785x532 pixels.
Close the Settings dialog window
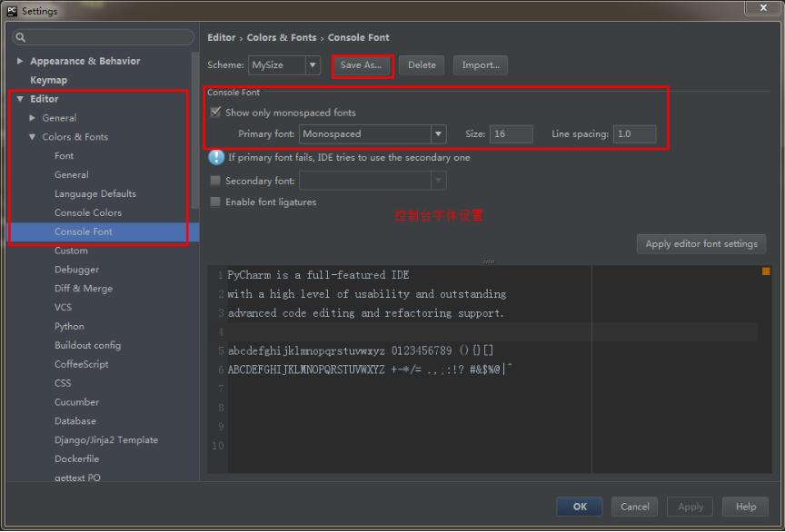click(x=763, y=8)
